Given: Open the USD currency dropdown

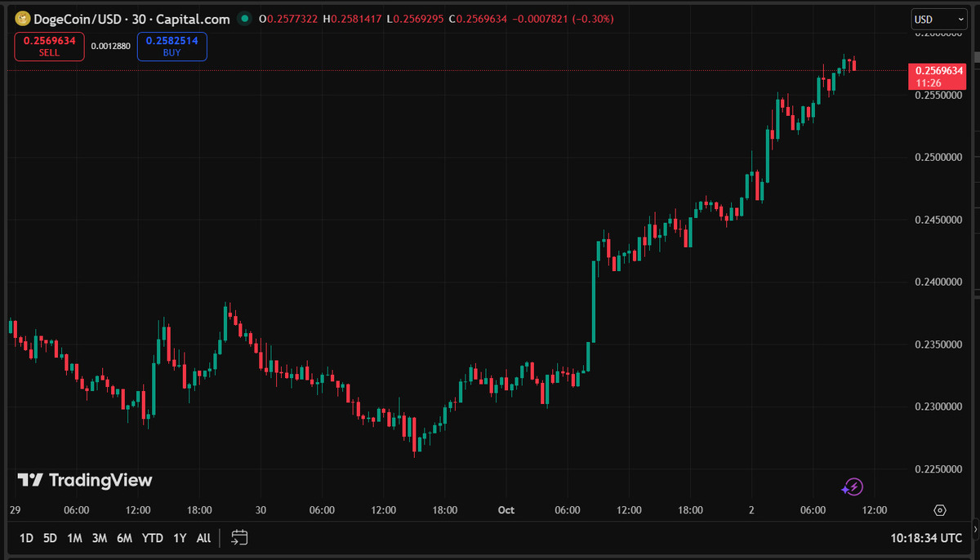Looking at the screenshot, I should (939, 19).
